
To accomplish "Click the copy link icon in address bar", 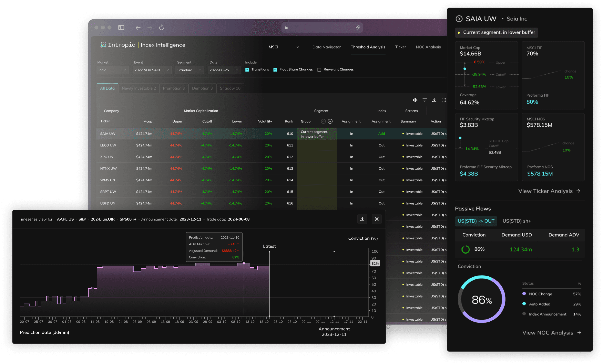I will coord(358,28).
